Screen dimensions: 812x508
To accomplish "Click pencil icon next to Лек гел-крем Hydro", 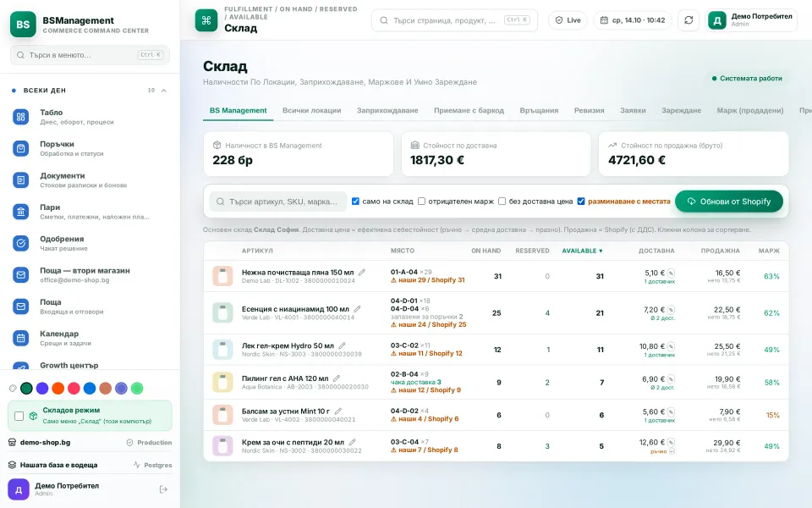I will [342, 345].
